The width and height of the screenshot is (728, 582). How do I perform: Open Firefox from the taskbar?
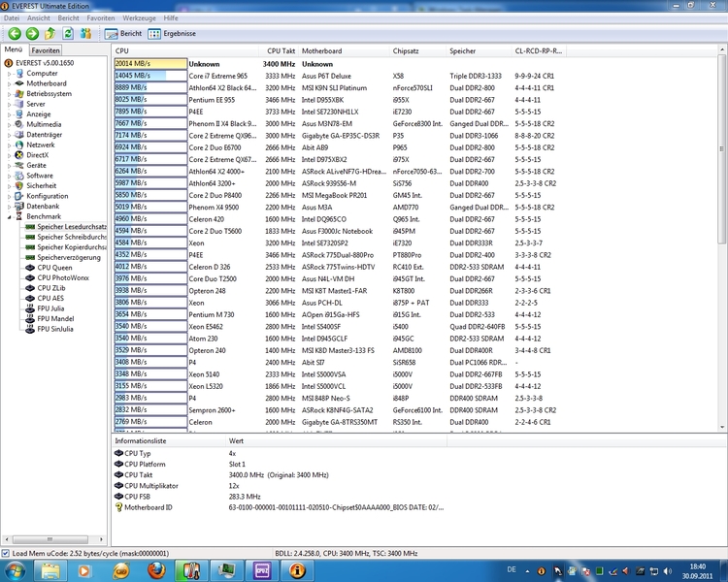coord(156,570)
